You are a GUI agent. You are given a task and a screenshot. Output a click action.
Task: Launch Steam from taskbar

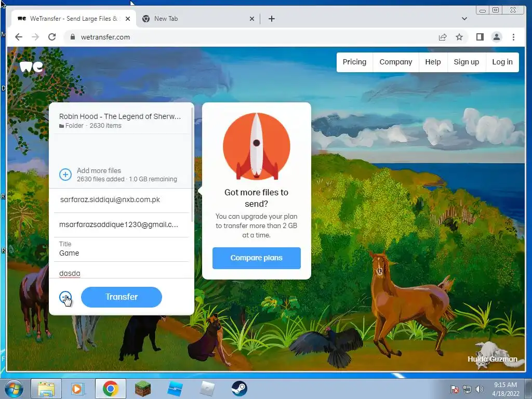[x=239, y=389]
